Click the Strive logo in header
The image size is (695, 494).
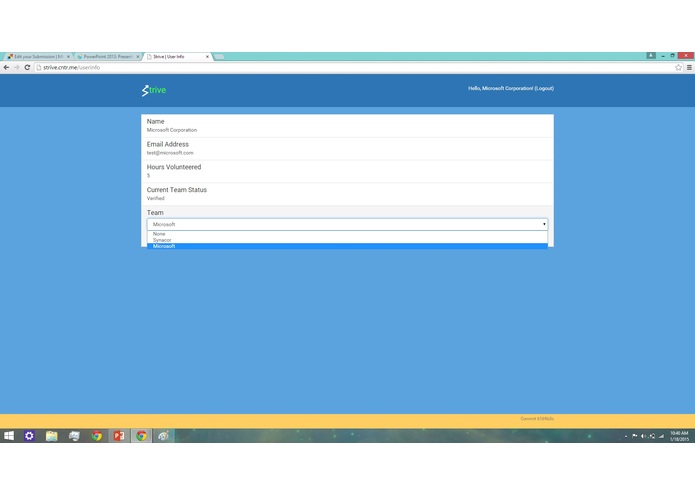[154, 90]
